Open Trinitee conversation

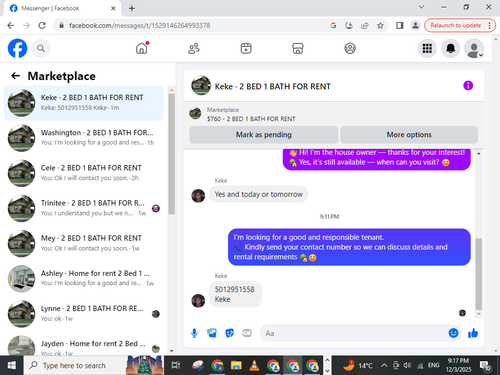pos(84,208)
